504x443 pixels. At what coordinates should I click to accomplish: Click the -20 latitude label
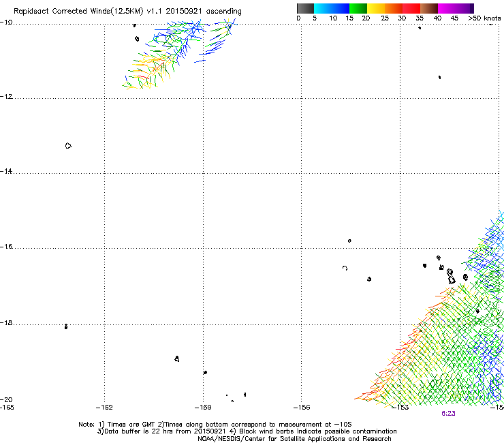[x=6, y=399]
